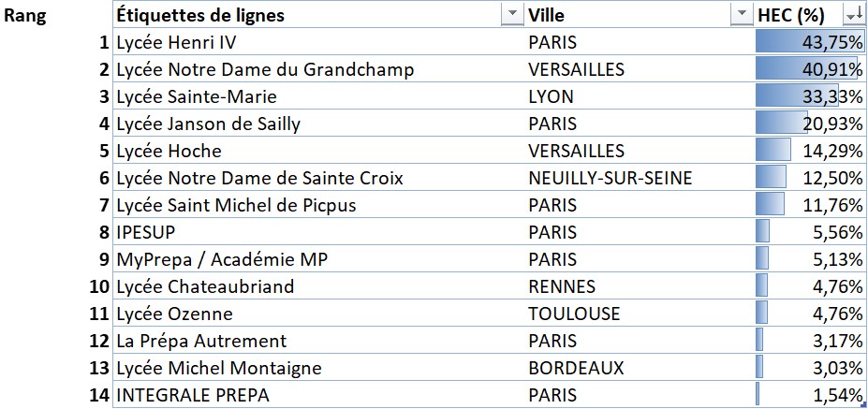Click the La Prépa Autrement cell
The width and height of the screenshot is (868, 409).
click(x=201, y=341)
